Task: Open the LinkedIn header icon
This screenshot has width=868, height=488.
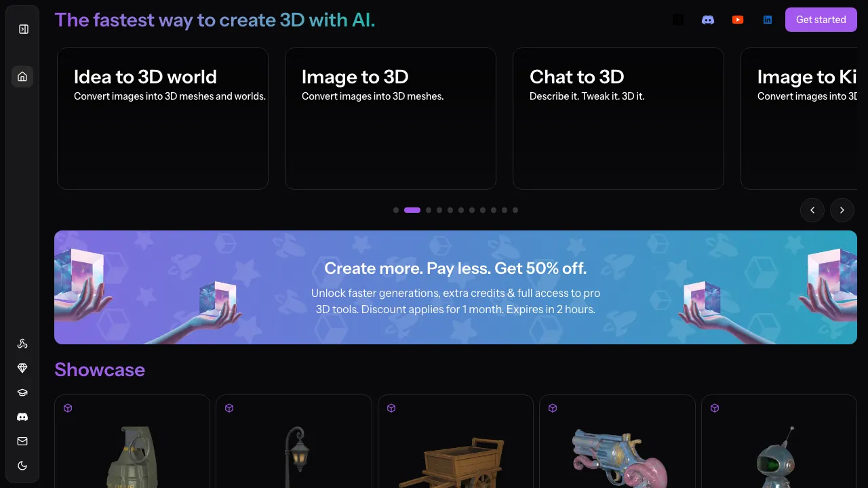Action: 768,20
